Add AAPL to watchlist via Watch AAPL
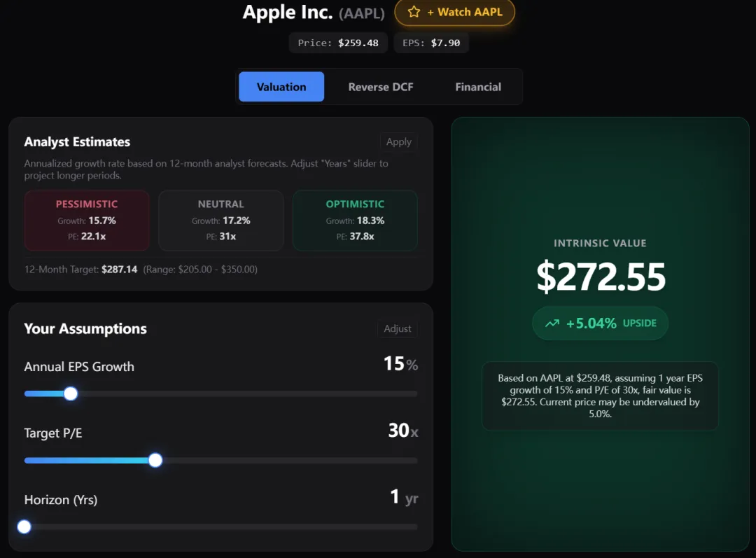The width and height of the screenshot is (756, 558). pyautogui.click(x=455, y=12)
